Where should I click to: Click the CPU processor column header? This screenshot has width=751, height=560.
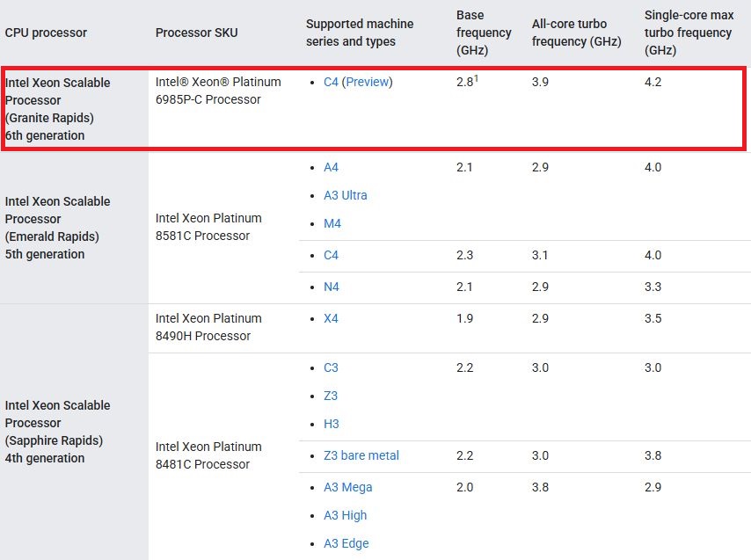pyautogui.click(x=46, y=33)
